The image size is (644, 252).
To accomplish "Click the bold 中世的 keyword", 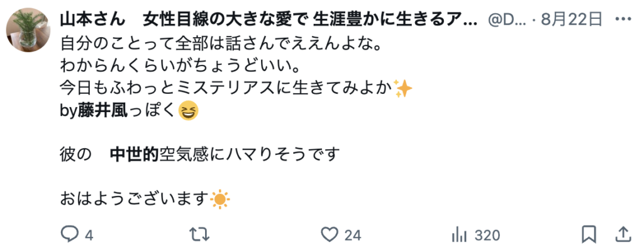I will 135,155.
